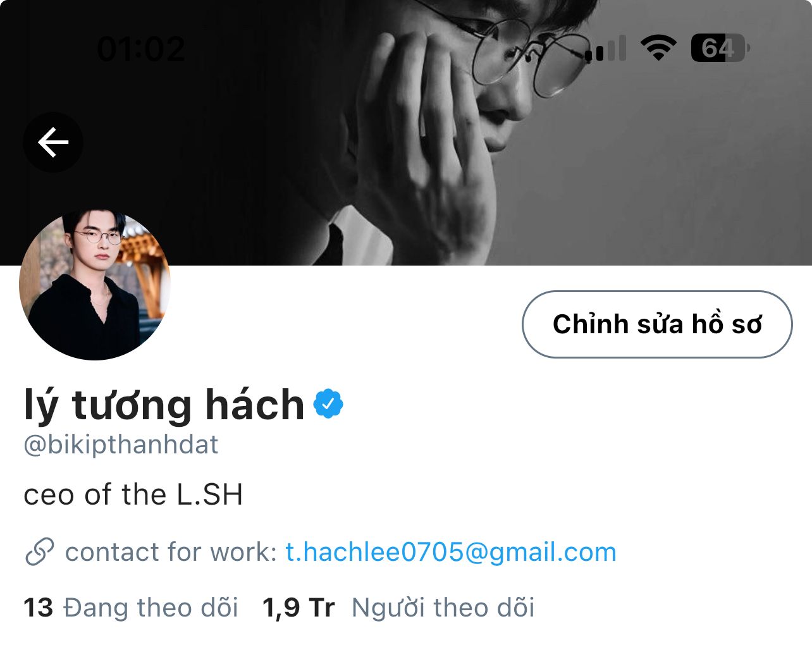Tap the follower count 1,9 Tr
The image size is (812, 657).
(298, 608)
